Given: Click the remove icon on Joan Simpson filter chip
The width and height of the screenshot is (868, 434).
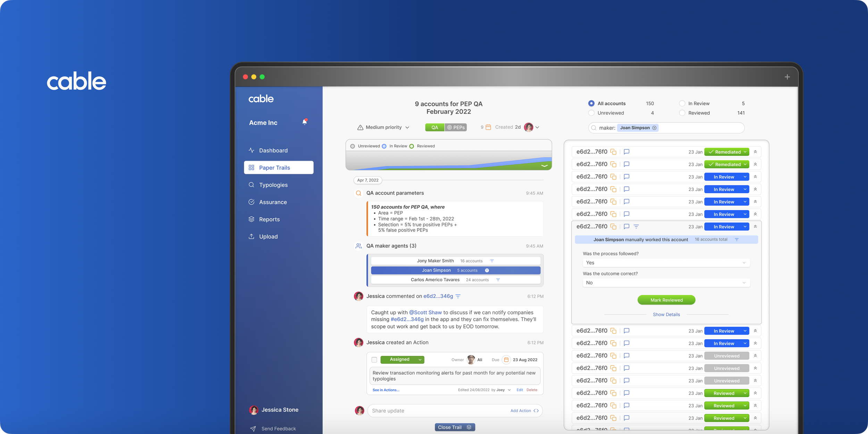Looking at the screenshot, I should coord(654,128).
